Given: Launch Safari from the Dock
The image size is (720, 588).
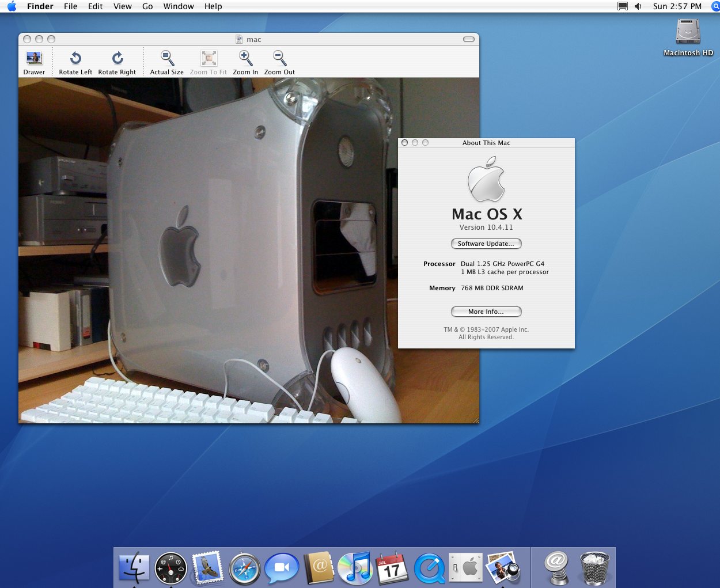Looking at the screenshot, I should pos(245,568).
